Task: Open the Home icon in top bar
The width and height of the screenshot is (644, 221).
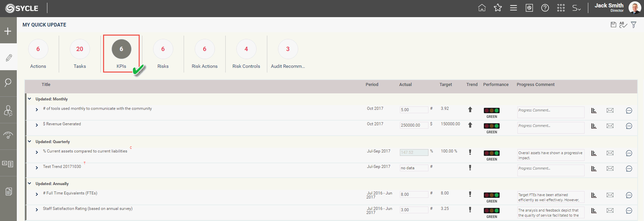Action: click(482, 8)
